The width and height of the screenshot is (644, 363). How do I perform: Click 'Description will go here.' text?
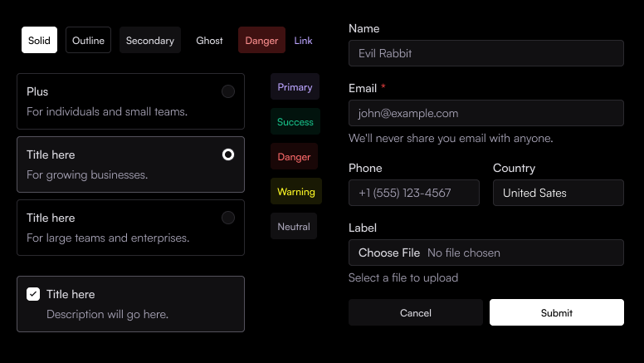click(108, 314)
